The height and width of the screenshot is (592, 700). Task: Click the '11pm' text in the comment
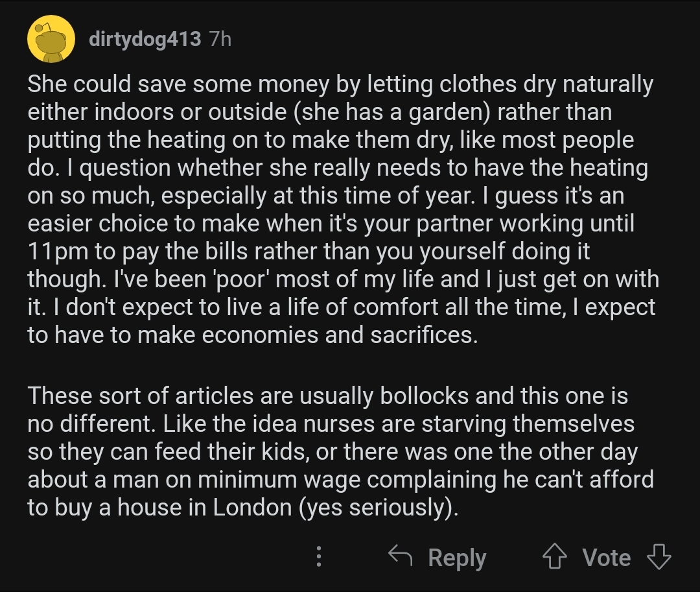point(58,252)
